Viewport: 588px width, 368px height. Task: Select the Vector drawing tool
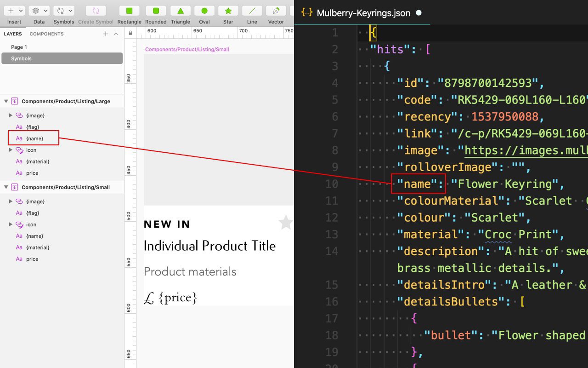coord(276,10)
